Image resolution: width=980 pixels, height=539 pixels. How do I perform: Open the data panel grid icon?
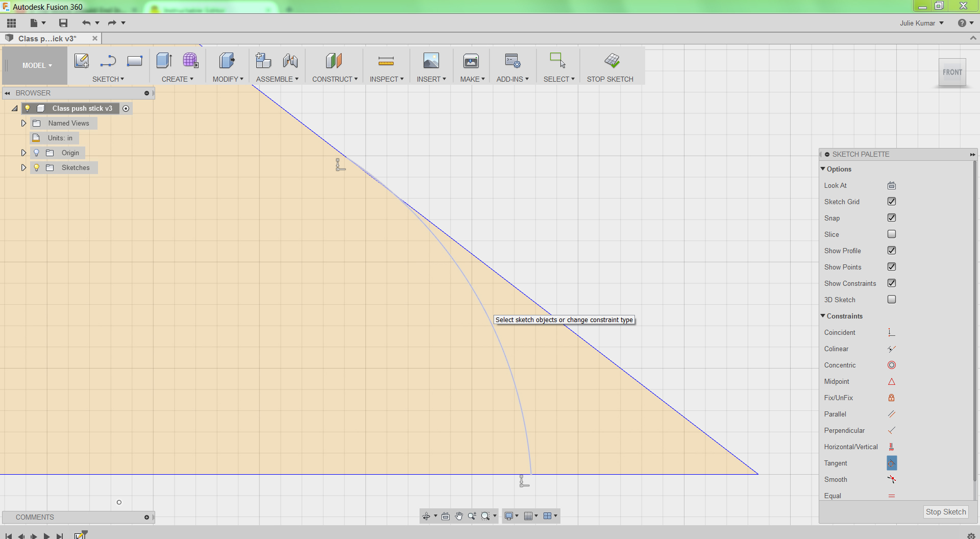tap(11, 23)
